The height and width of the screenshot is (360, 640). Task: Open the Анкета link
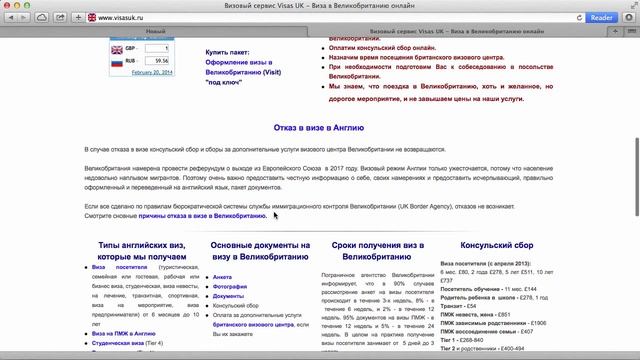[222, 277]
